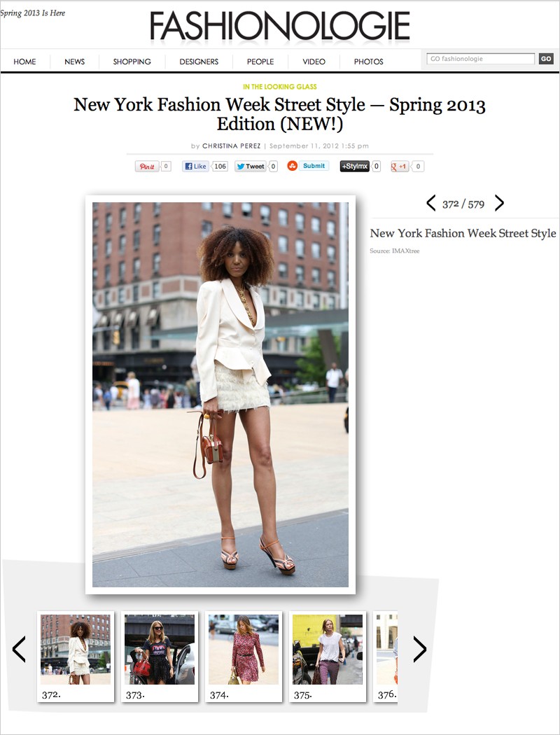Click the Pin it button

(147, 167)
